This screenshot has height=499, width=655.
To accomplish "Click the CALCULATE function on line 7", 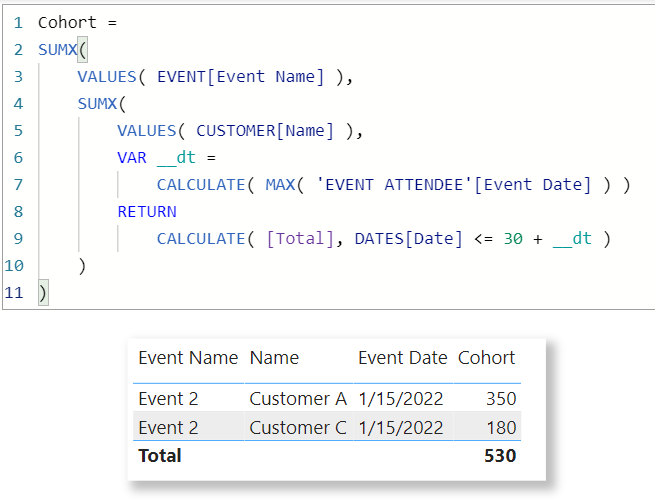I will click(x=201, y=185).
